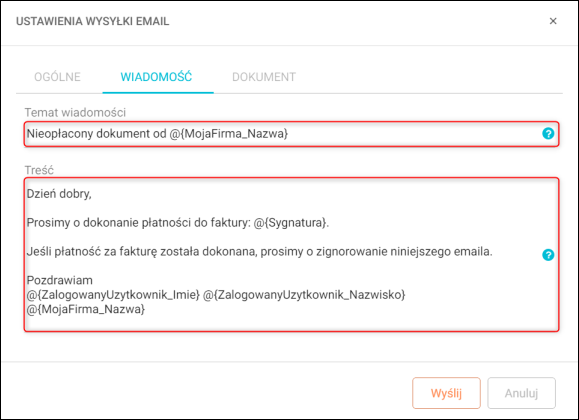Close the Ustawienia wysyłki email dialog
Screen dimensions: 579x420
tap(553, 21)
